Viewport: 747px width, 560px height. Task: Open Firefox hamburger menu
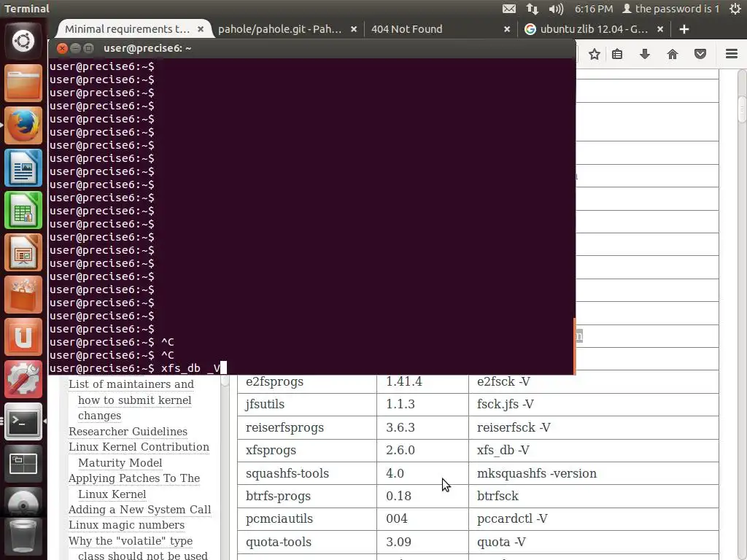pyautogui.click(x=732, y=54)
